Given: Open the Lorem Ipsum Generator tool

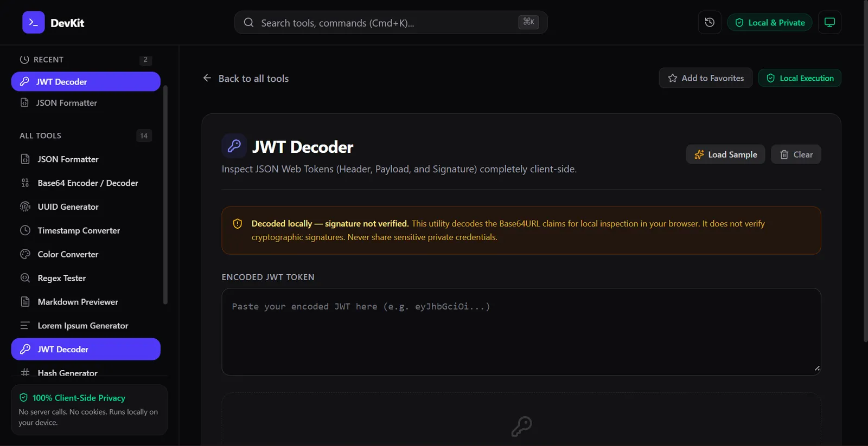Looking at the screenshot, I should pos(86,326).
